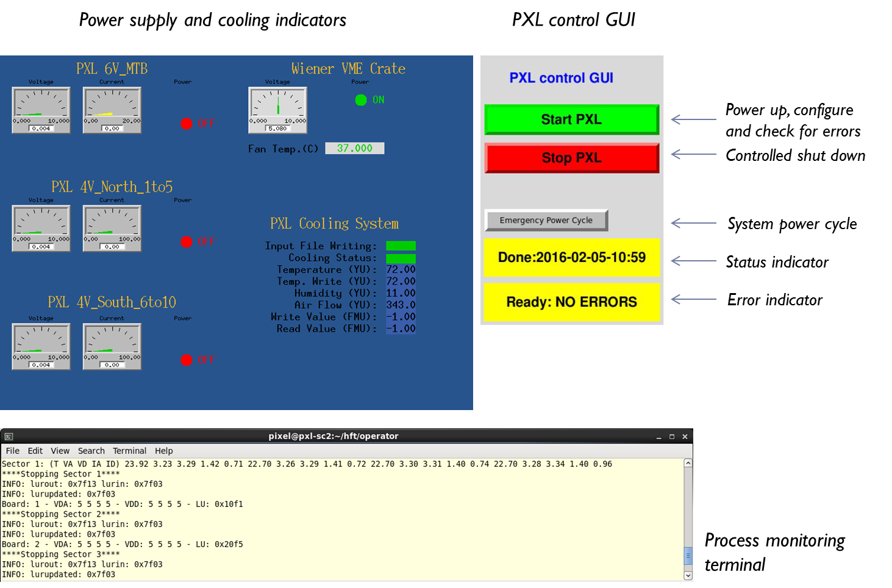Click the Input File Writing green status box
The height and width of the screenshot is (588, 892).
click(x=401, y=246)
